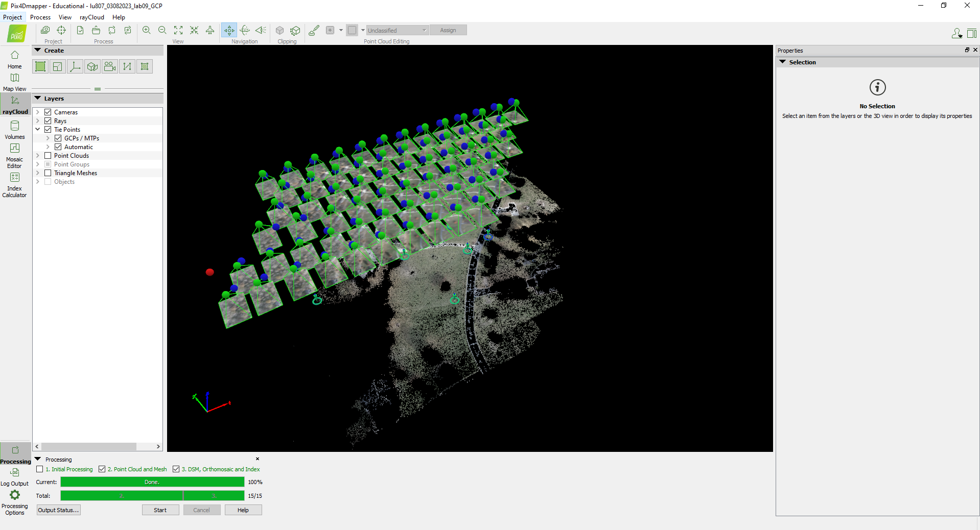This screenshot has width=980, height=530.
Task: Open the GCP/MTP Manager target icon
Action: click(61, 30)
